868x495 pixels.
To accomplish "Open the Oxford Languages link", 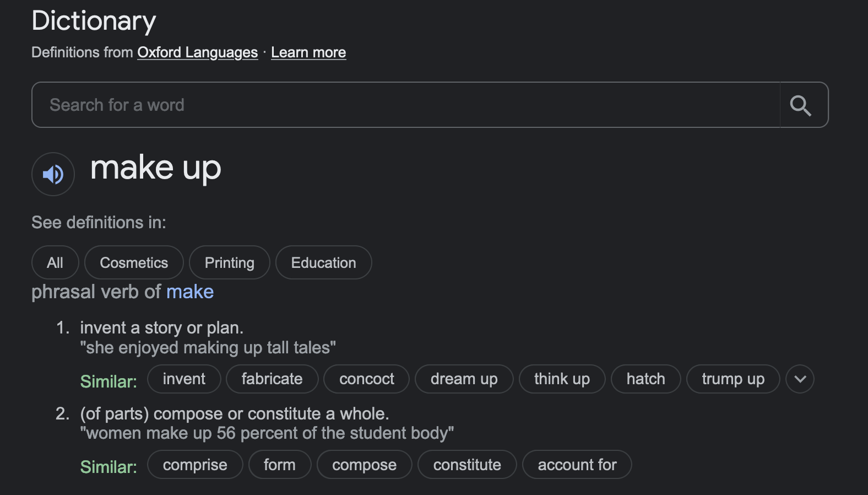I will pos(197,52).
